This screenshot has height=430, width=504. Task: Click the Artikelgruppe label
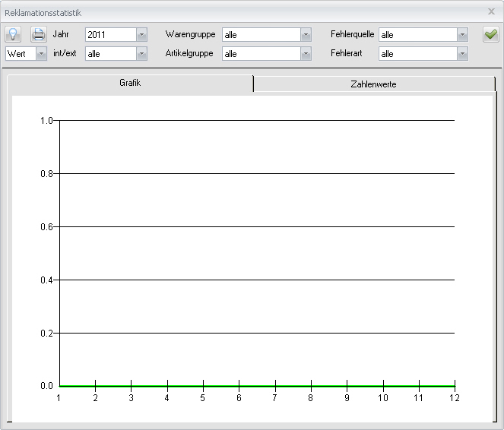(189, 53)
